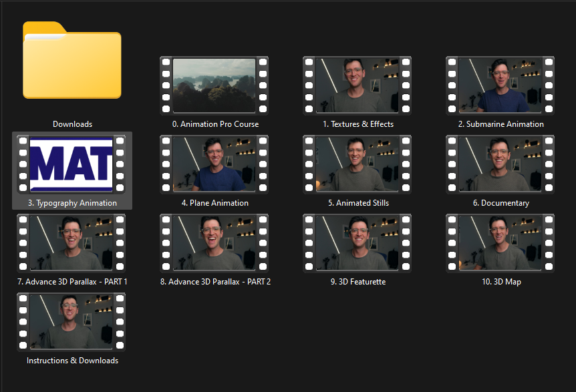576x392 pixels.
Task: Click the 'Instructions & Downloads' filename text
Action: click(71, 360)
